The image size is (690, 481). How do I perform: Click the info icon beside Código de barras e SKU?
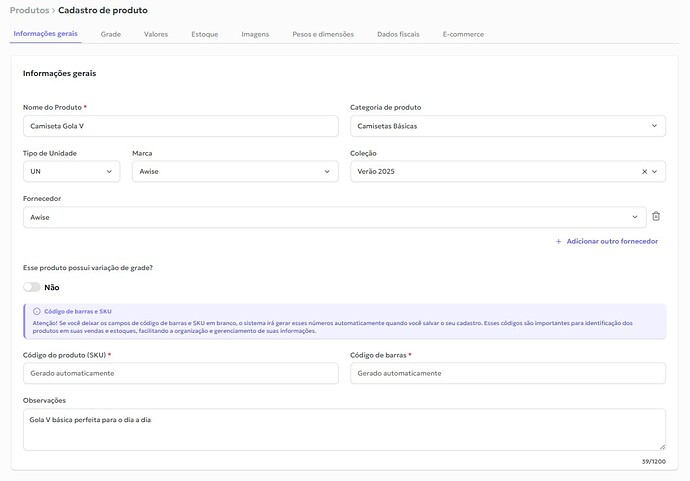(37, 311)
